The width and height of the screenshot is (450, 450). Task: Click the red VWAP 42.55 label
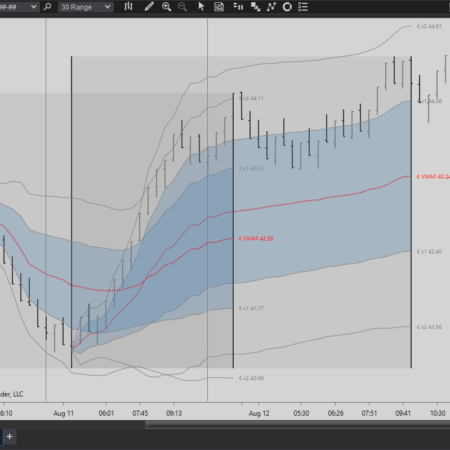[256, 239]
